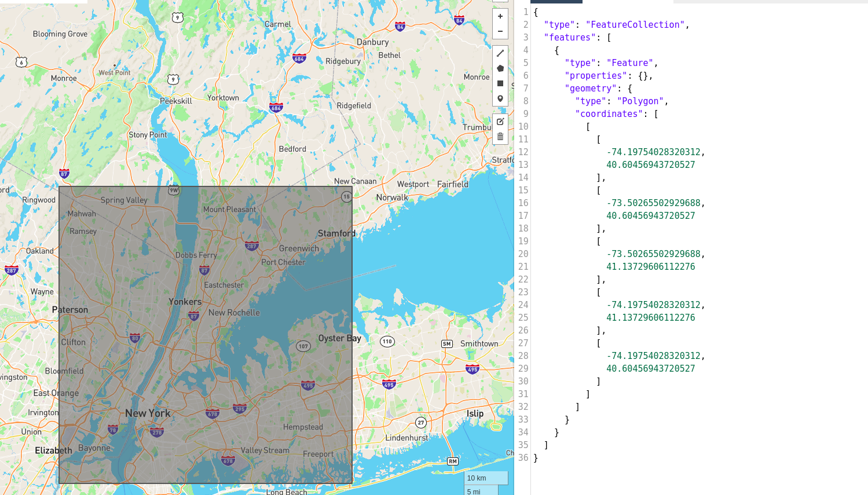The height and width of the screenshot is (495, 868).
Task: Click the Oyster Bay label
Action: (x=340, y=338)
